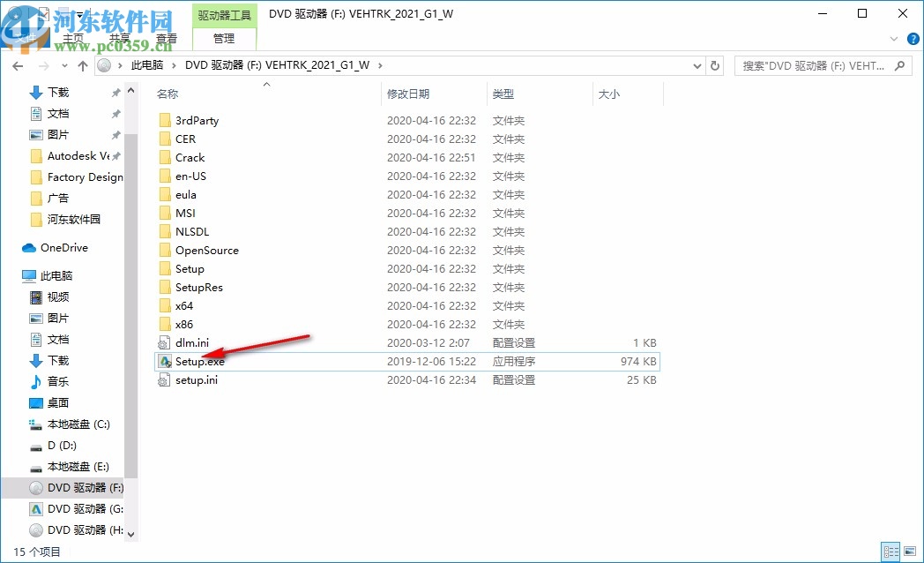Open the dlm.ini configuration file
The height and width of the screenshot is (563, 924).
pyautogui.click(x=192, y=342)
